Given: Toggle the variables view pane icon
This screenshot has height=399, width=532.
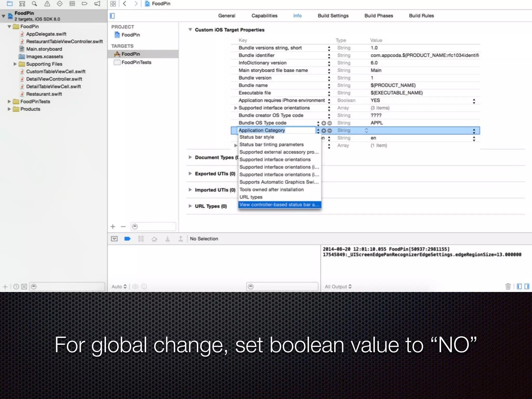Looking at the screenshot, I should coord(519,286).
